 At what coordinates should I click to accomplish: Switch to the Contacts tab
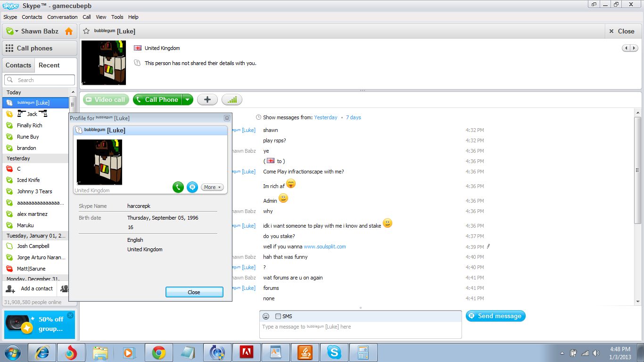[x=18, y=66]
